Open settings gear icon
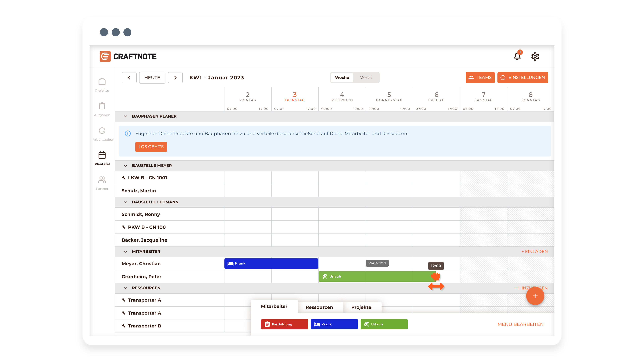 click(x=535, y=56)
